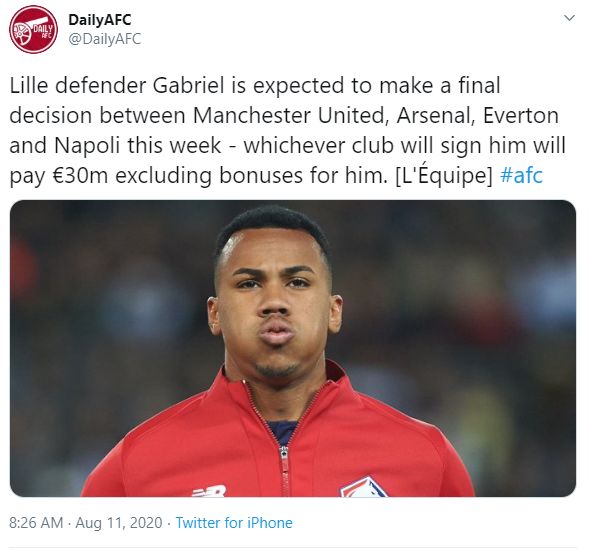The image size is (589, 550).
Task: Select the [L'Équipe] source text
Action: pos(444,174)
